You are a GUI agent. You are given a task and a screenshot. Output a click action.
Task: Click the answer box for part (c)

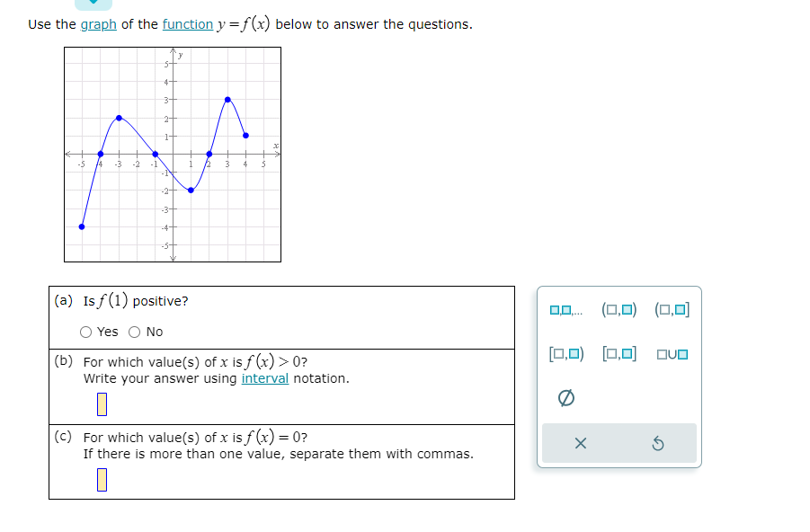click(103, 479)
